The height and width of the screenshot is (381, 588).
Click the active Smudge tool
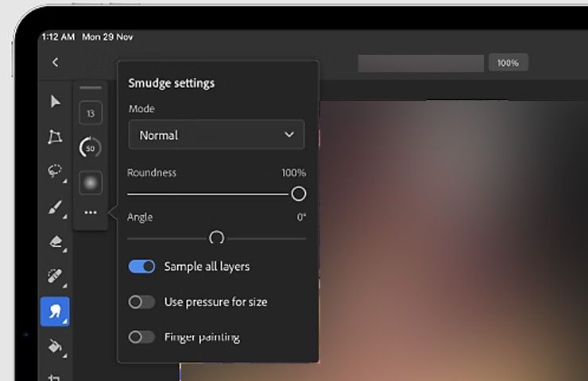(x=55, y=311)
